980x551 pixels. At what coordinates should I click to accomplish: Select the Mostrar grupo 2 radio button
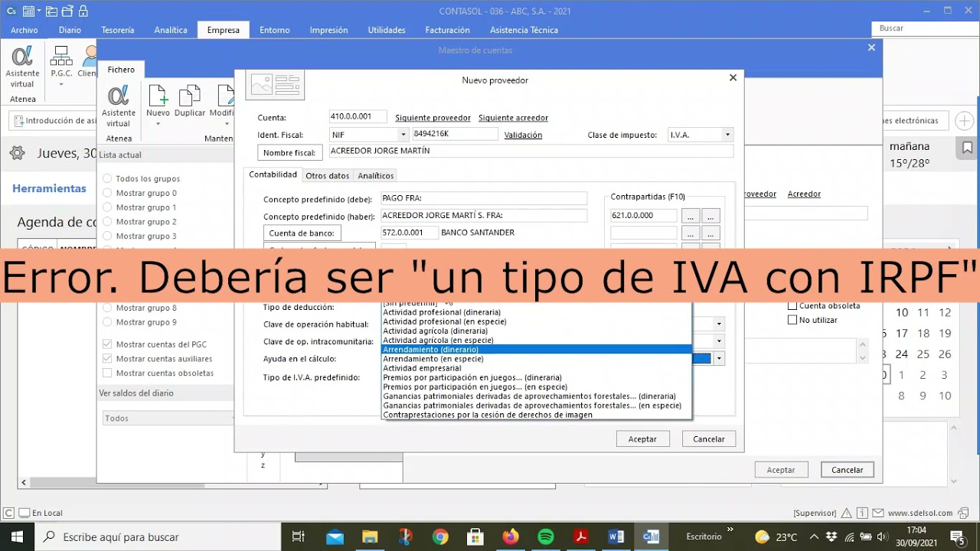tap(107, 222)
